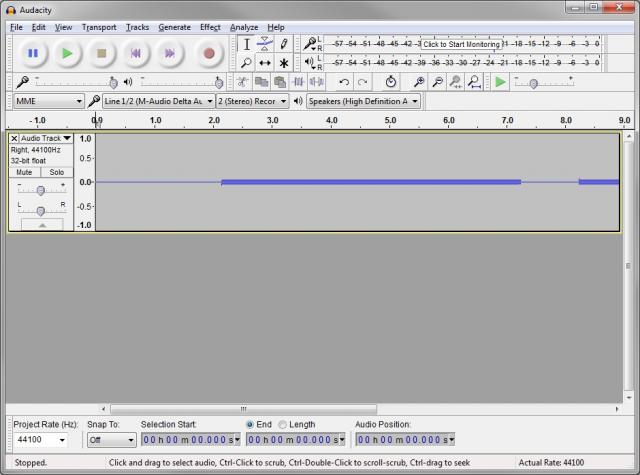The image size is (640, 475).
Task: Open the Help menu
Action: pyautogui.click(x=276, y=27)
